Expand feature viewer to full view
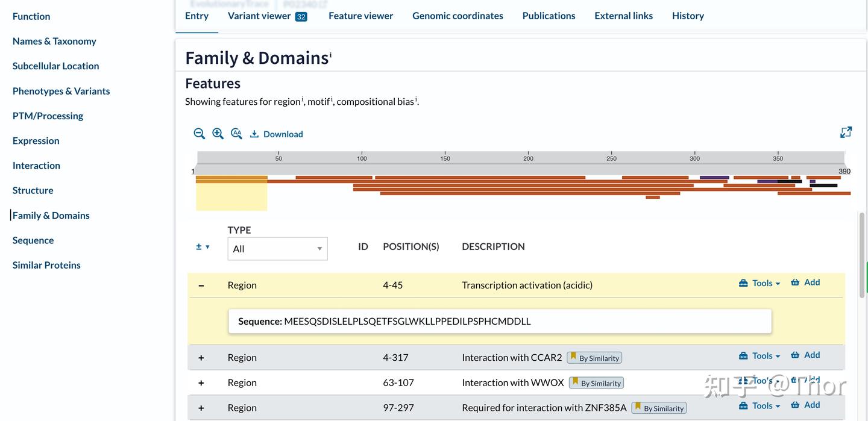868x421 pixels. point(846,132)
